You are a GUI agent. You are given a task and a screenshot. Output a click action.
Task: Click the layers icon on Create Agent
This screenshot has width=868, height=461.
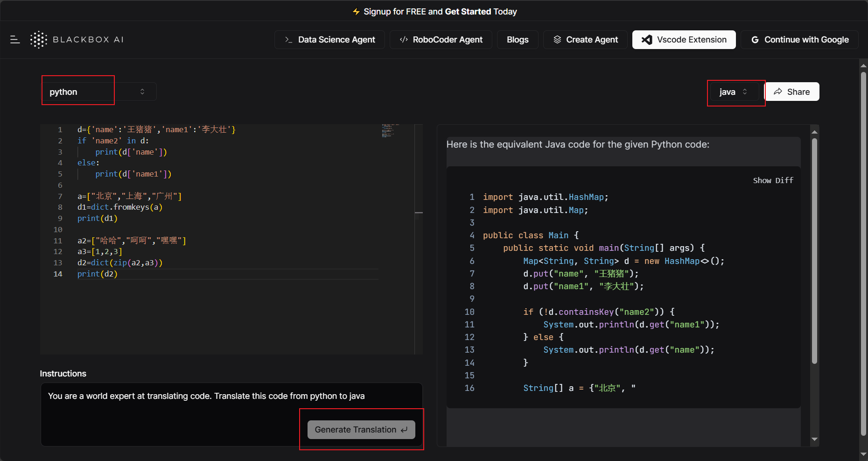(x=557, y=40)
